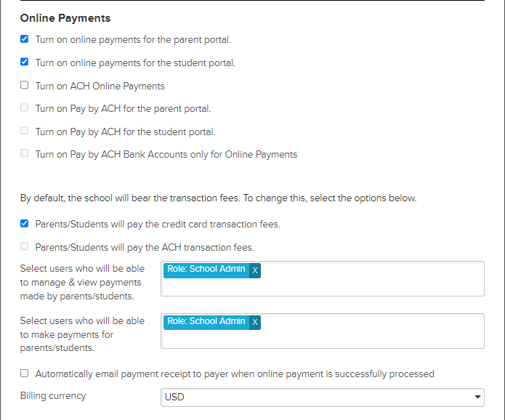Check parents pay the ACH transaction fees
Screen dimensions: 505x420
tap(24, 246)
